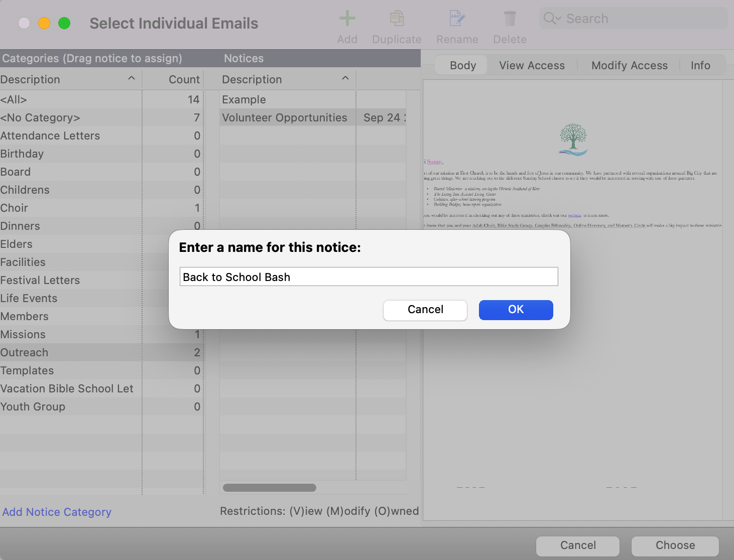Click the Rename notice icon
The width and height of the screenshot is (734, 560).
point(457,19)
